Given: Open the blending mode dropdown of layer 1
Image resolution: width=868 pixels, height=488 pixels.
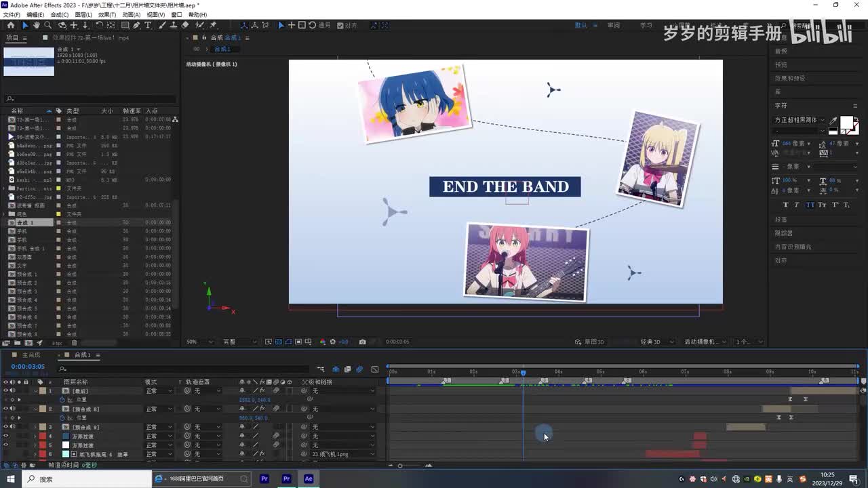Looking at the screenshot, I should [159, 391].
